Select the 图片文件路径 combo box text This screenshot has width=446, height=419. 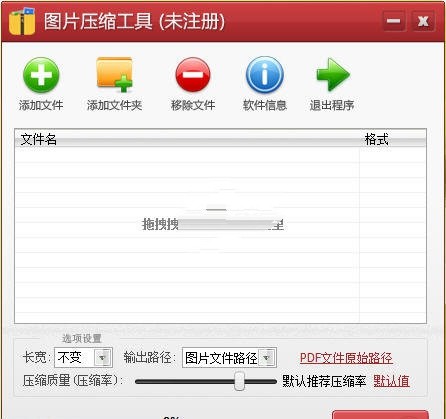coord(221,358)
